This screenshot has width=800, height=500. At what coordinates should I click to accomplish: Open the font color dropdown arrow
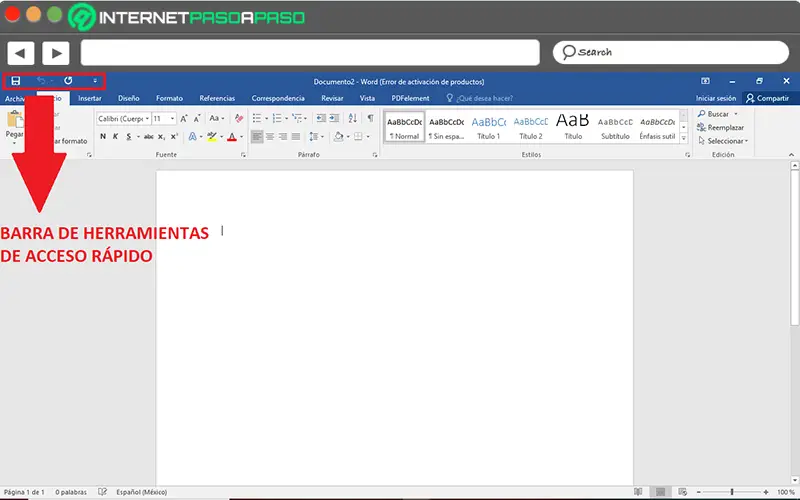click(241, 137)
